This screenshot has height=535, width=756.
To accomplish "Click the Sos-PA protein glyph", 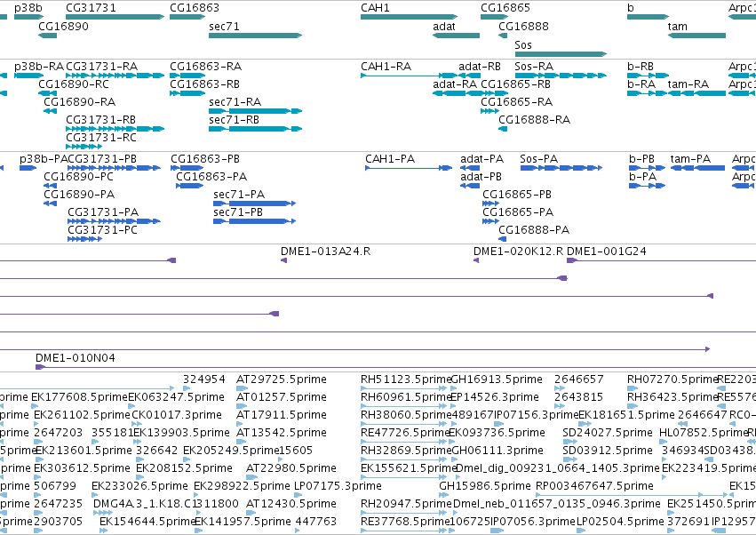I will (x=561, y=168).
